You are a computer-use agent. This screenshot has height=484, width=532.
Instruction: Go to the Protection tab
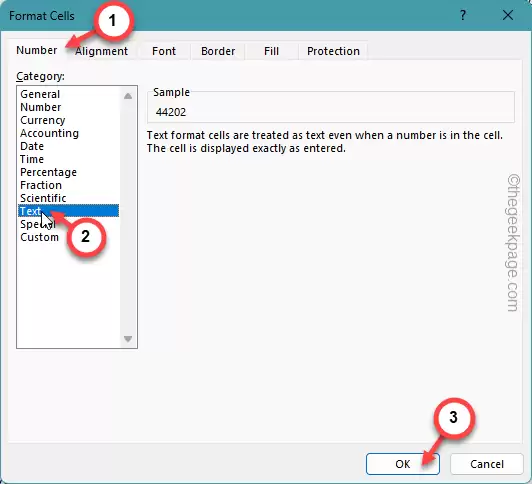tap(333, 51)
